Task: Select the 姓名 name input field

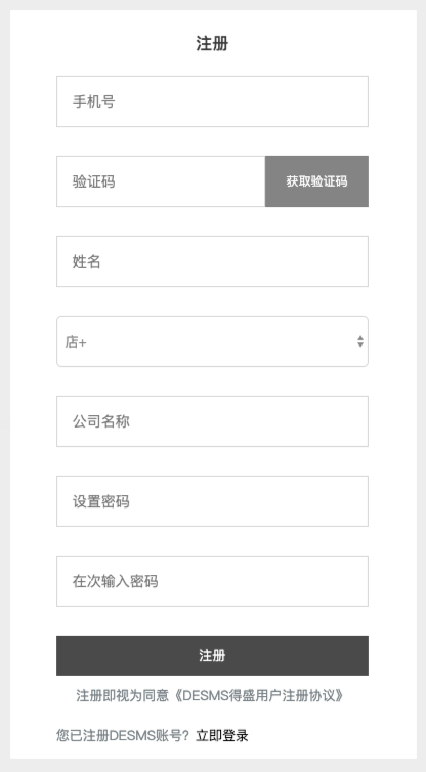Action: click(x=212, y=261)
